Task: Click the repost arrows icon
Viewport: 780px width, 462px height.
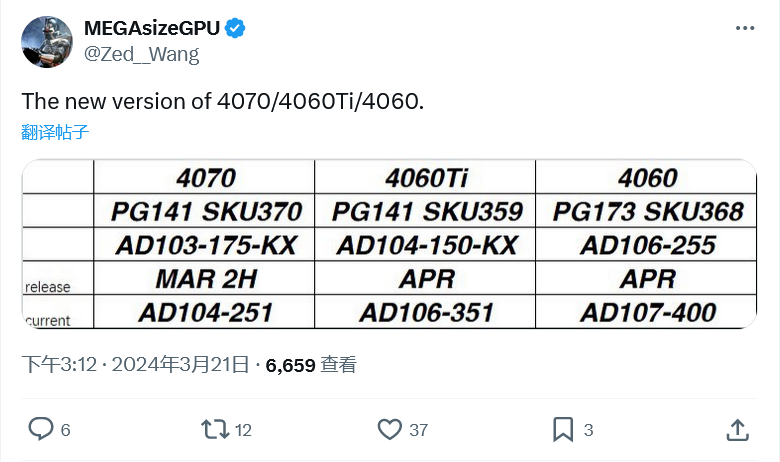Action: point(214,429)
